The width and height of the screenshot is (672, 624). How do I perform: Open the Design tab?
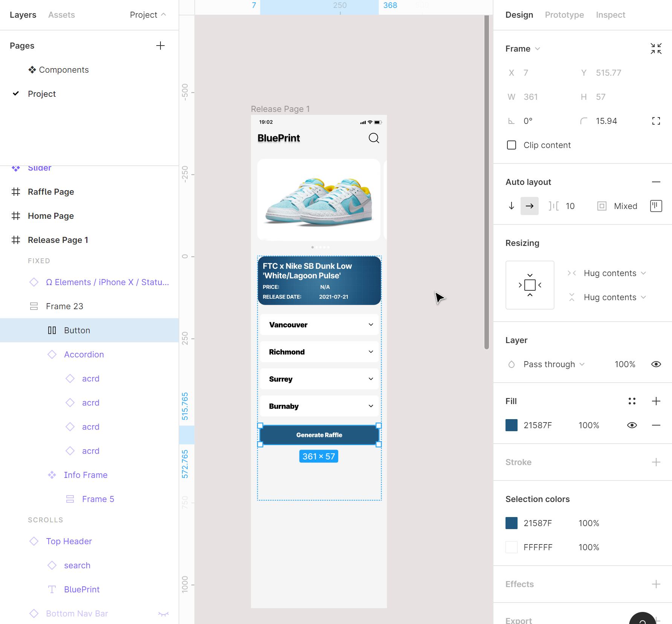[x=519, y=15]
